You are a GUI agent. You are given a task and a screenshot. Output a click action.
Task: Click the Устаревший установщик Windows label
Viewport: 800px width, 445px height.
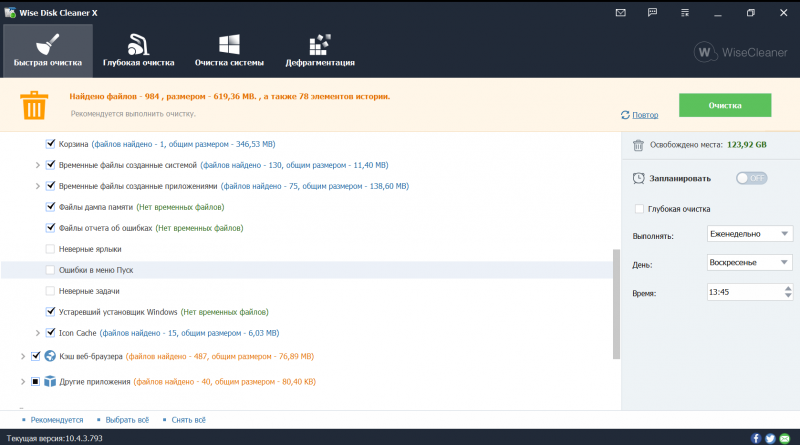point(118,312)
